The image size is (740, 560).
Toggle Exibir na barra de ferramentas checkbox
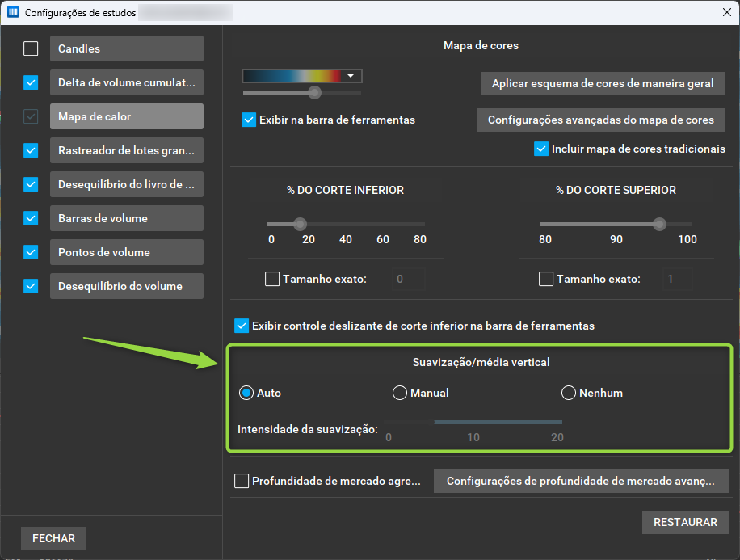[249, 120]
